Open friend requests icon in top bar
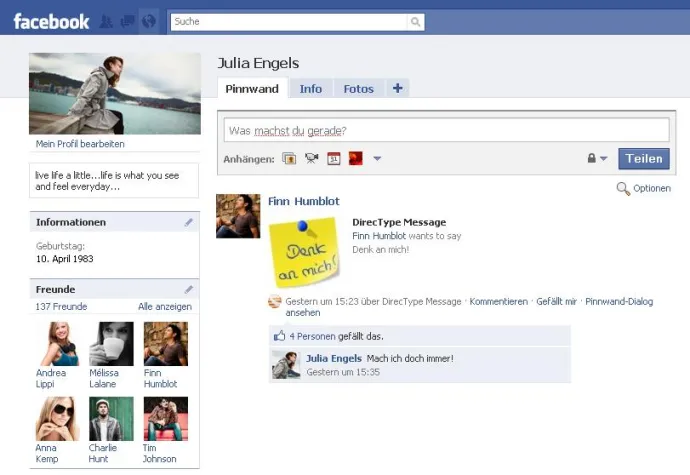The image size is (690, 475). pyautogui.click(x=106, y=21)
